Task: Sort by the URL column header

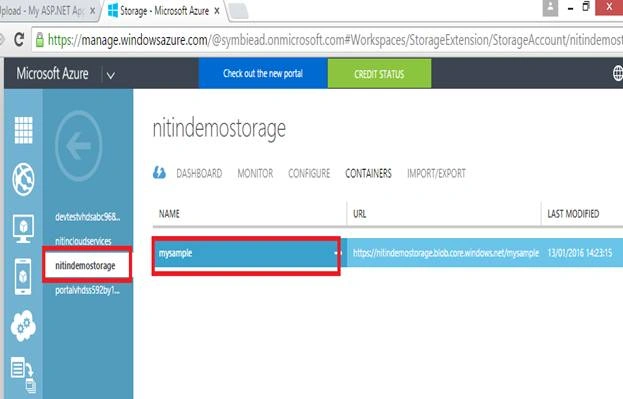Action: 360,214
